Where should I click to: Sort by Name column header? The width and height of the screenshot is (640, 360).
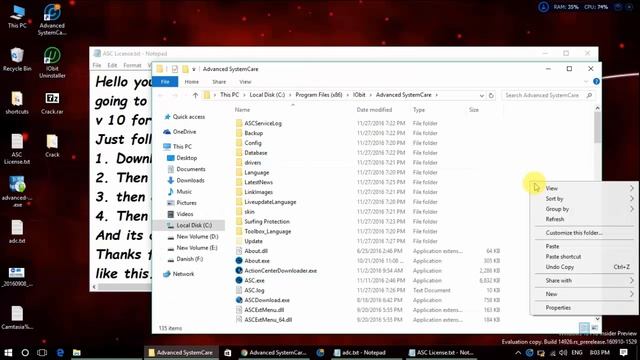242,110
